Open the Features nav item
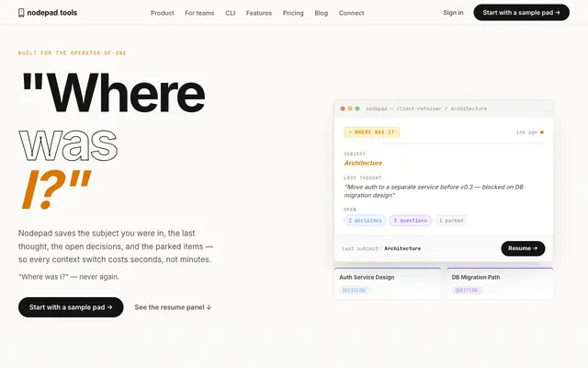Screen dimensions: 588x368 tap(259, 13)
